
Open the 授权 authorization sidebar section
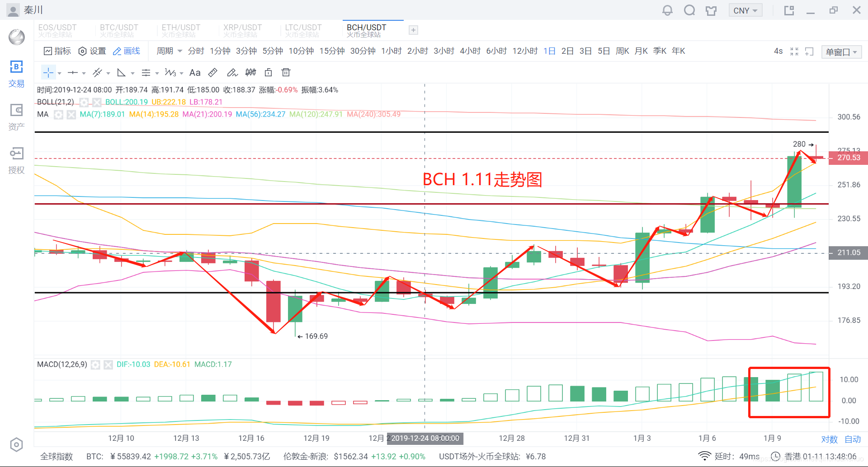coord(16,160)
